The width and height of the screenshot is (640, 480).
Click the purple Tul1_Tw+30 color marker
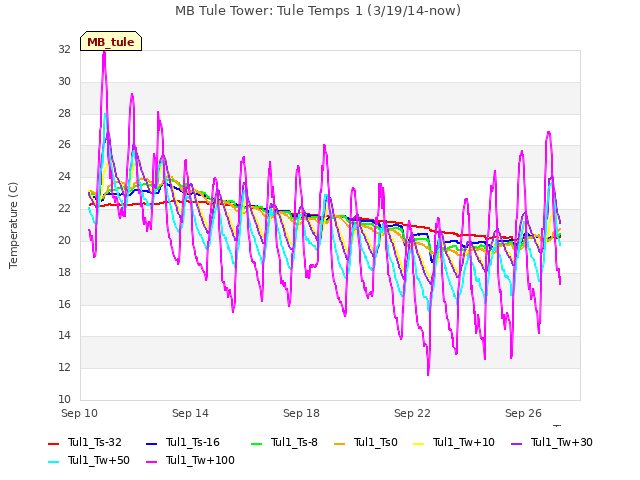pyautogui.click(x=516, y=443)
